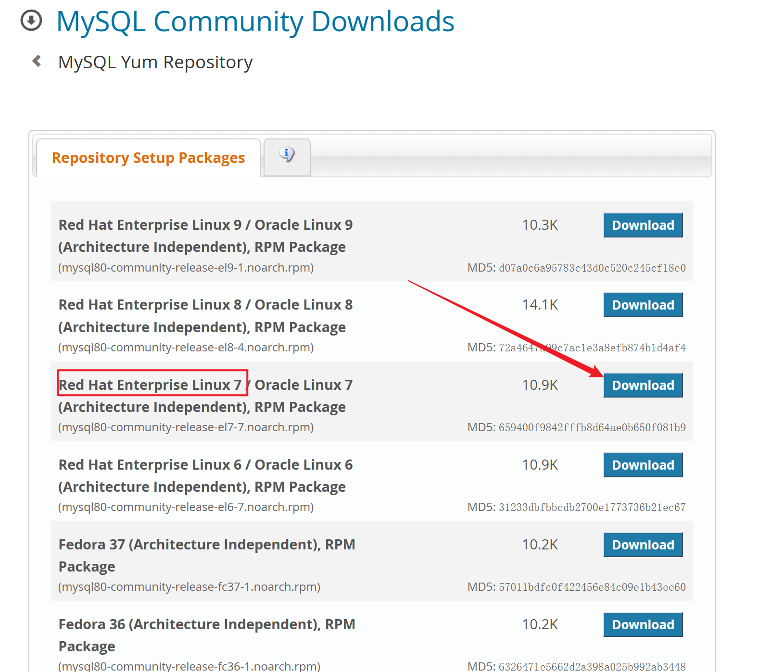
Task: Select filename mysql80-community-release-el9-1.noarch.rpm
Action: [186, 268]
